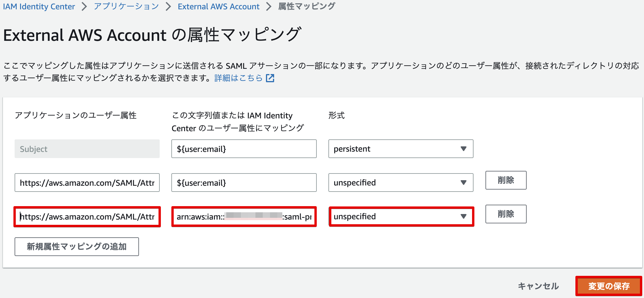This screenshot has width=644, height=298.
Task: Select the arn:aws:iam saml-provider value field
Action: tap(244, 217)
